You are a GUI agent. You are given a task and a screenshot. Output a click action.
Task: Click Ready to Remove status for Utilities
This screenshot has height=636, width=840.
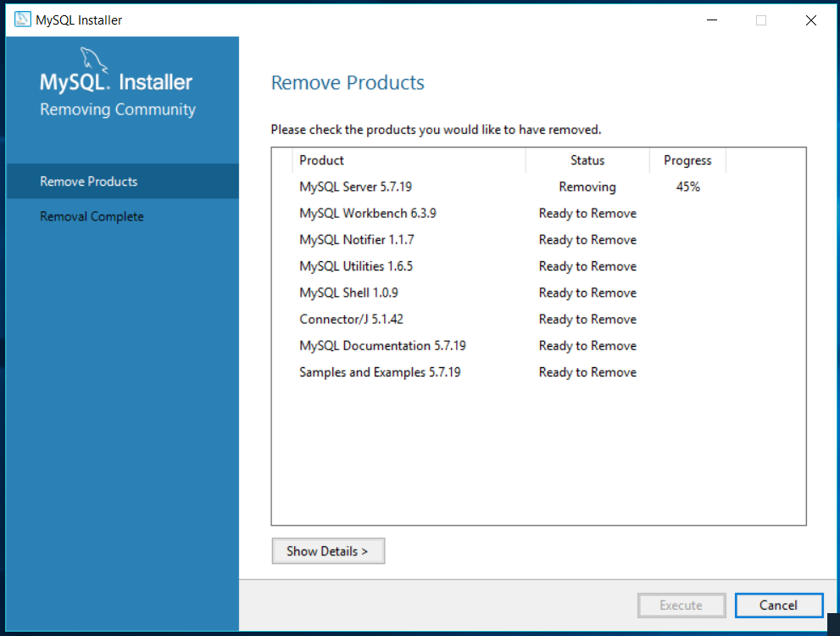(587, 266)
